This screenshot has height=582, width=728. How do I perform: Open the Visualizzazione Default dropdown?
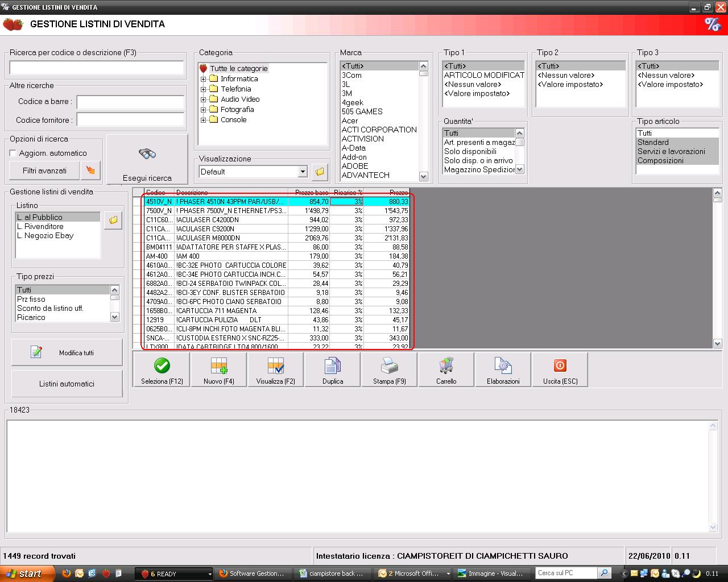coord(303,172)
